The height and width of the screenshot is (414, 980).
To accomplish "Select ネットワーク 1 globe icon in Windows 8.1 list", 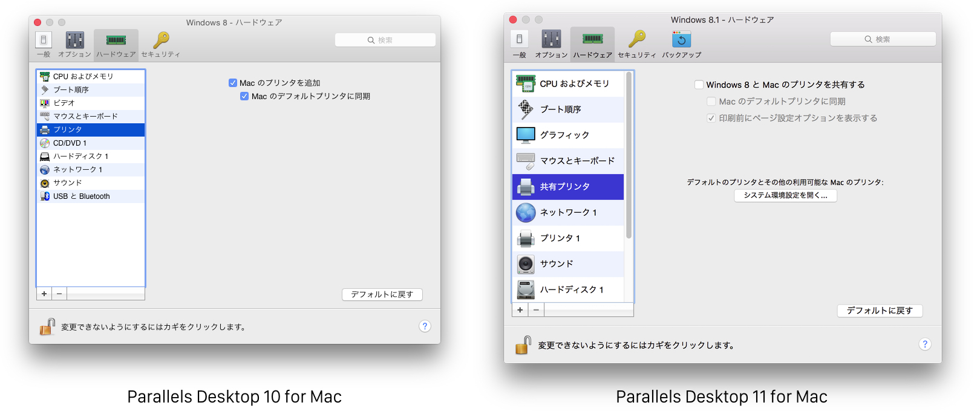I will click(526, 212).
